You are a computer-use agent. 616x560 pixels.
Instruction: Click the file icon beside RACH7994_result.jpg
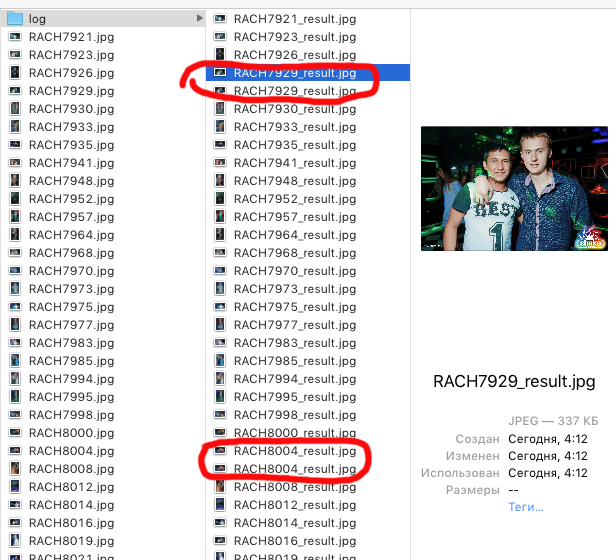pos(220,378)
